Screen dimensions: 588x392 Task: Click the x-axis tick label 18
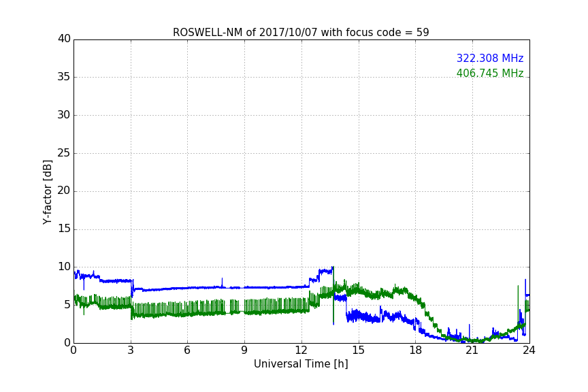point(416,350)
